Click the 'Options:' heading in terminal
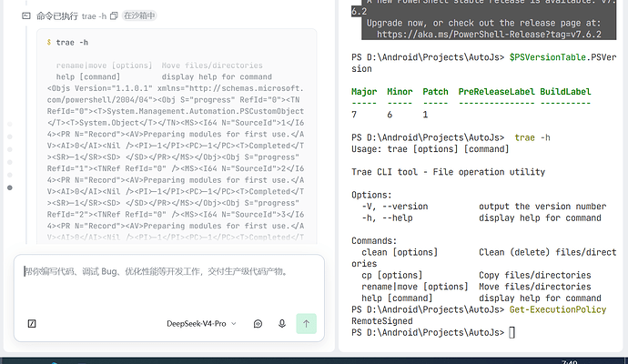The width and height of the screenshot is (628, 364). click(371, 195)
